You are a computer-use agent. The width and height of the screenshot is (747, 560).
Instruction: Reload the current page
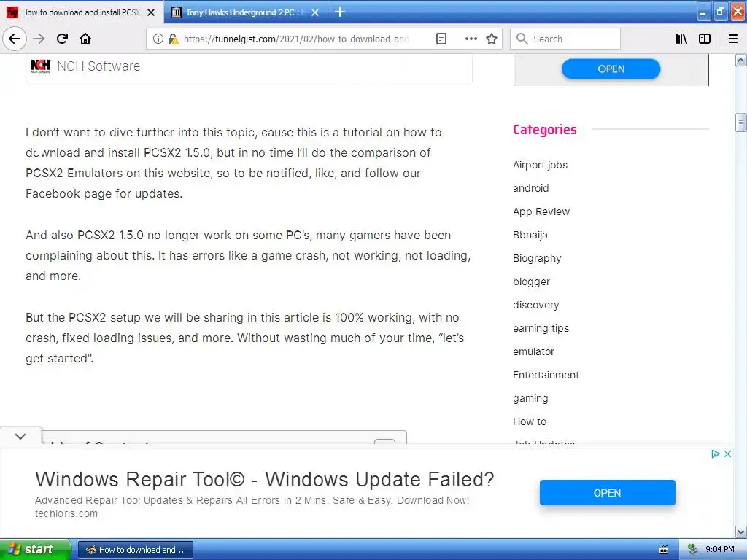pos(62,39)
